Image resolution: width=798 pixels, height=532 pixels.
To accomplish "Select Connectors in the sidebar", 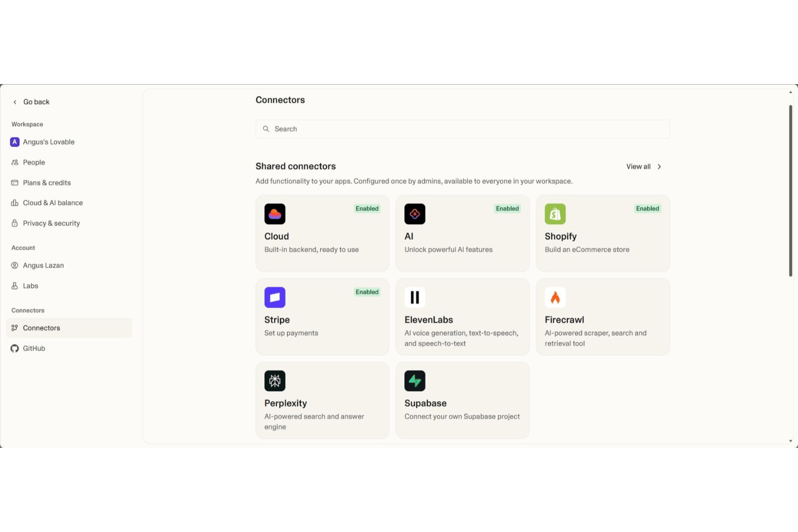I will coord(69,328).
